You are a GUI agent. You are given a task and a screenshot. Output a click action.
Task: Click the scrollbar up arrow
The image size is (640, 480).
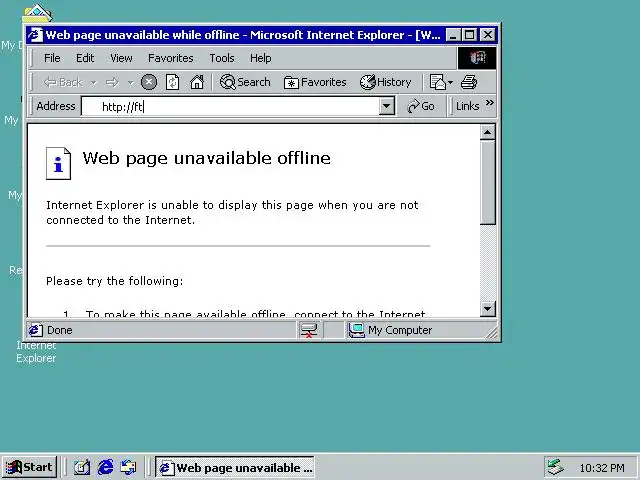(x=488, y=132)
